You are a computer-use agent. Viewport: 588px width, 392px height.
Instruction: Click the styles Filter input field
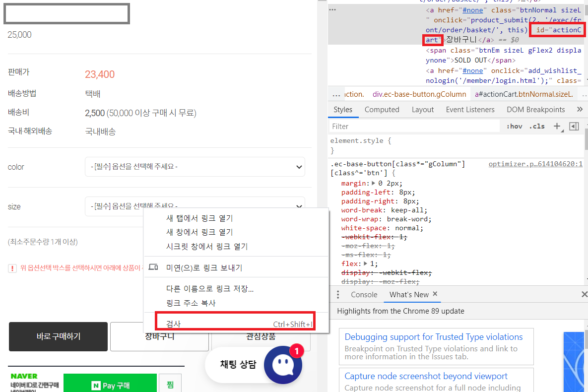point(414,127)
